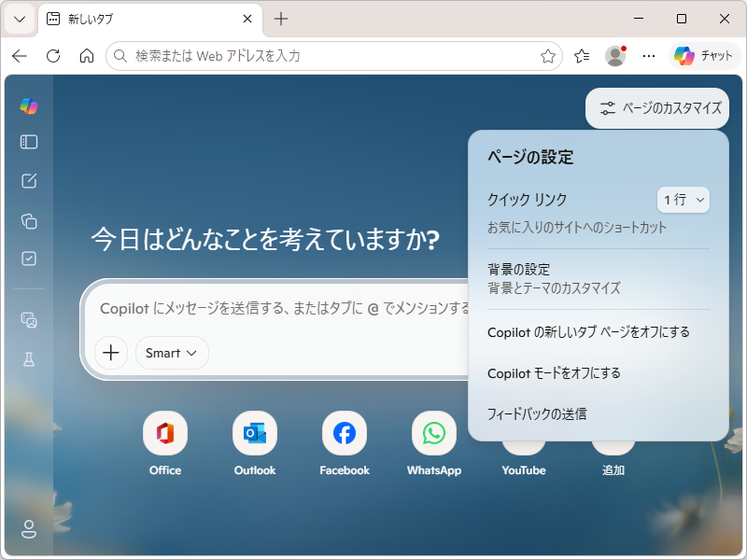Open the チャット Copilot button in the toolbar
The image size is (747, 560).
coord(705,56)
